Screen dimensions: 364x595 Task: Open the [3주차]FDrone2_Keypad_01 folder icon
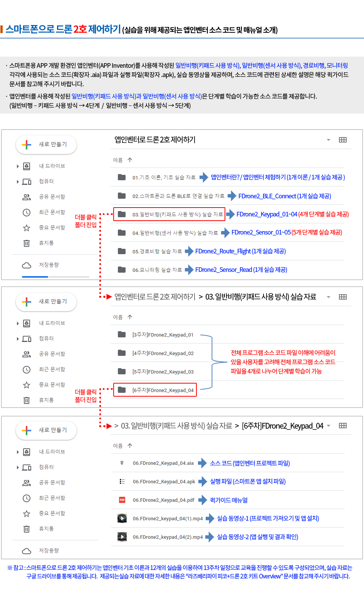[122, 334]
